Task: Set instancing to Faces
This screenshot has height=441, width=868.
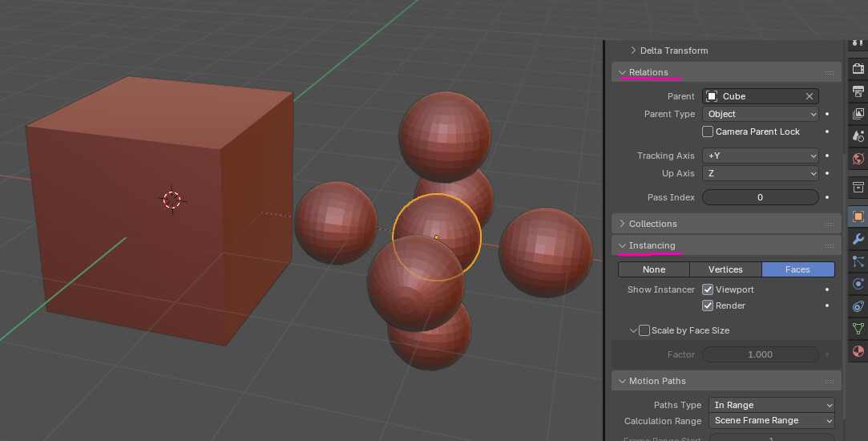Action: [797, 269]
